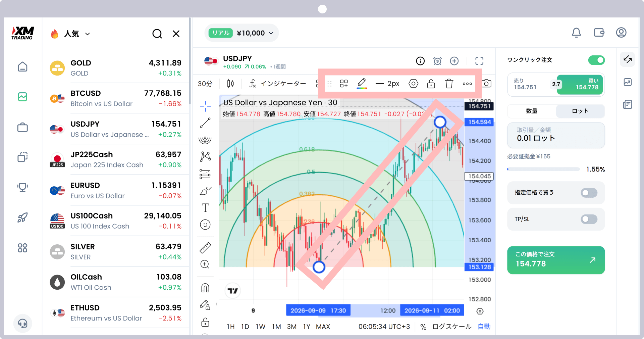Open the briefcase portfolio icon in sidebar
The height and width of the screenshot is (339, 644).
tap(22, 128)
